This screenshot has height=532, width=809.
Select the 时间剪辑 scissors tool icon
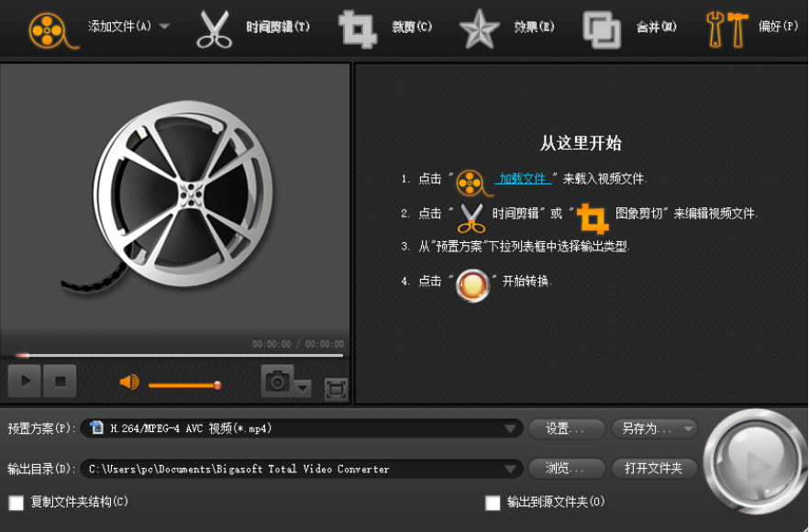click(214, 28)
